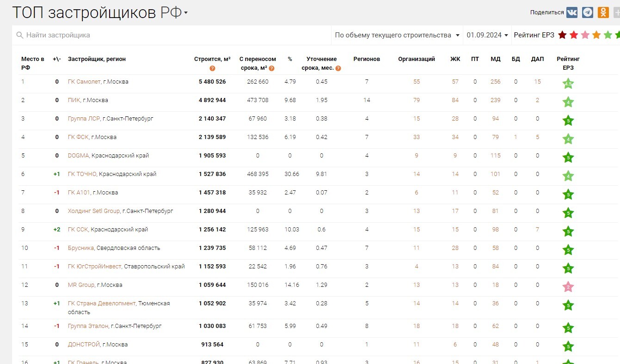
Task: Share the page via Telegram icon
Action: pyautogui.click(x=588, y=12)
